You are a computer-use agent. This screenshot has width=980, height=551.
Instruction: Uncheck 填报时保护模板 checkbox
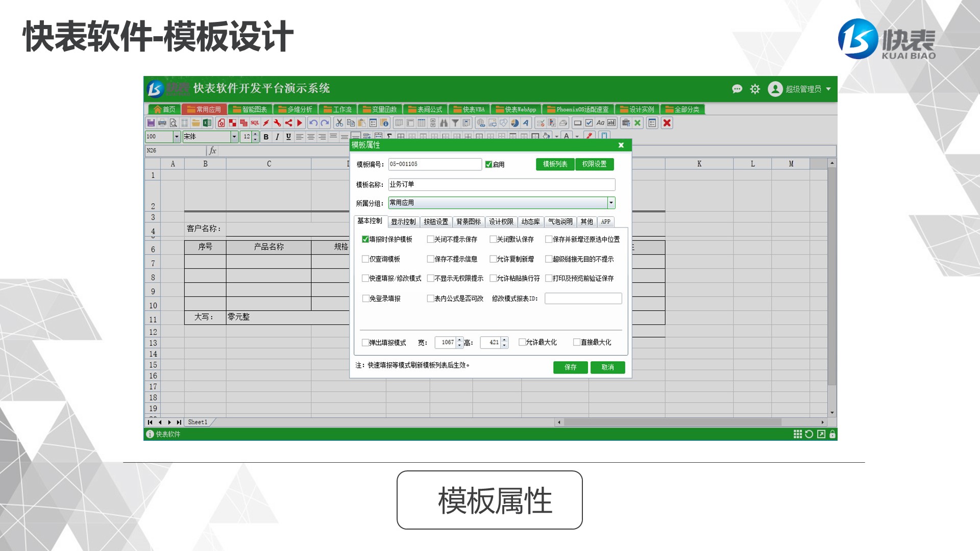click(x=365, y=239)
